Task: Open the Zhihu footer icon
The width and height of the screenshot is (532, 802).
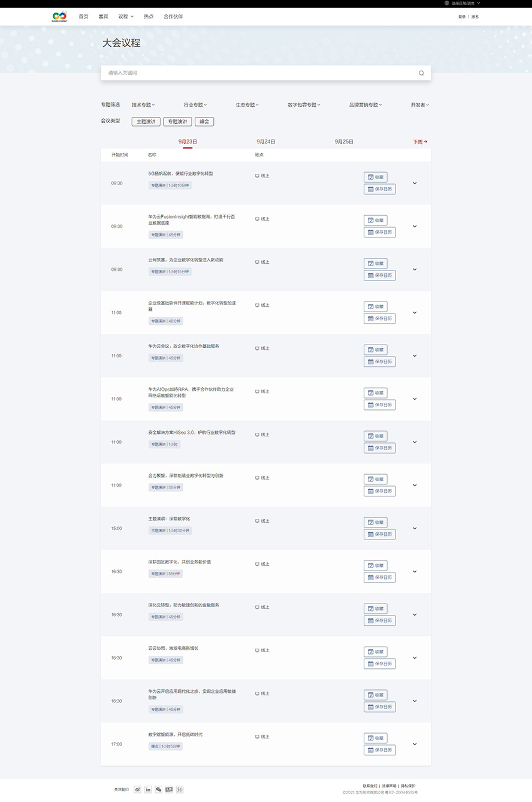Action: click(x=180, y=789)
